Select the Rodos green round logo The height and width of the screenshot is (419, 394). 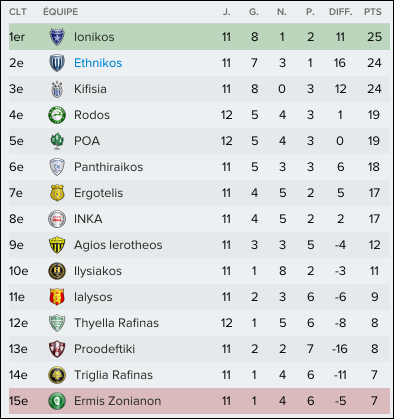pyautogui.click(x=57, y=115)
